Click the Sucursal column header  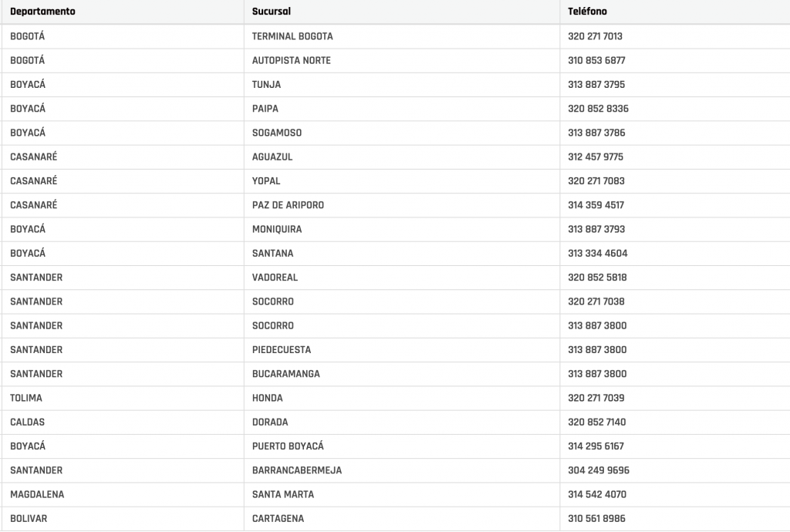point(272,12)
